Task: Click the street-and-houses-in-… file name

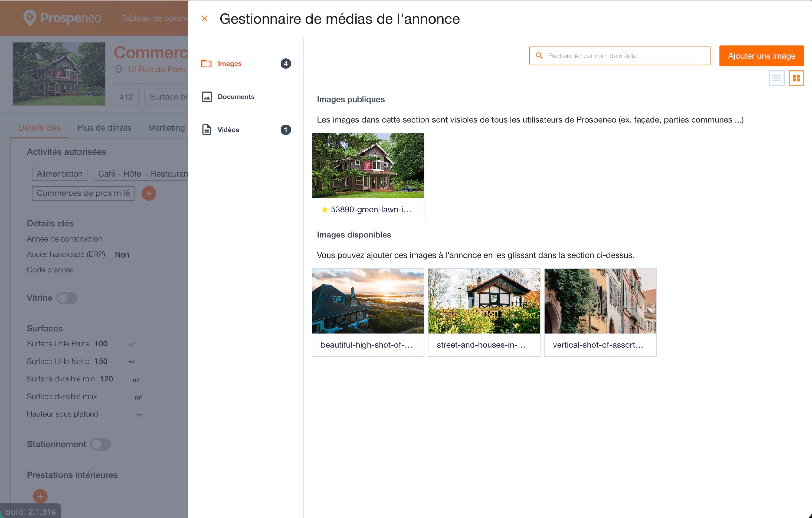Action: tap(481, 345)
